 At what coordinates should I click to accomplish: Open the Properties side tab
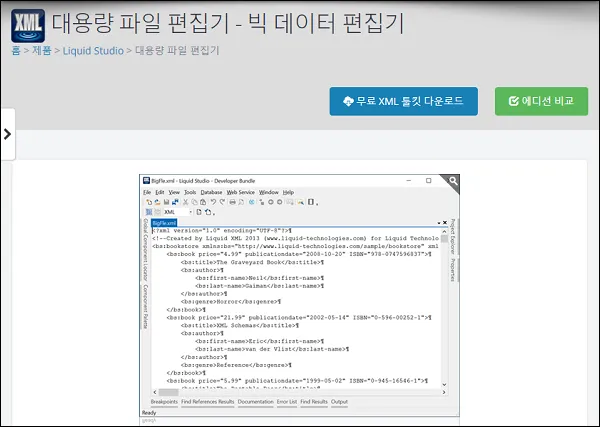(453, 270)
